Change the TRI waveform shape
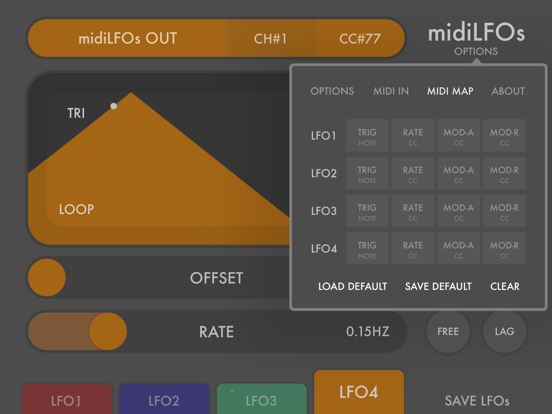Image resolution: width=552 pixels, height=414 pixels. (76, 113)
